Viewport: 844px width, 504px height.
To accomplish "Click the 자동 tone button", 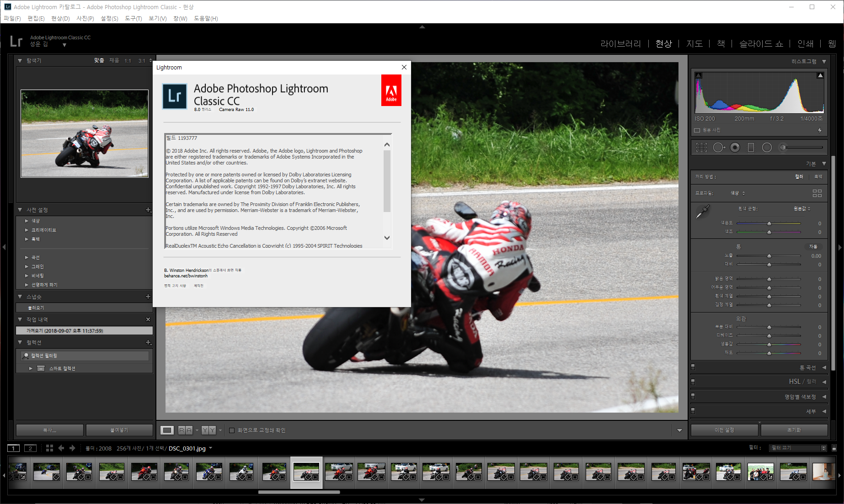I will [813, 247].
